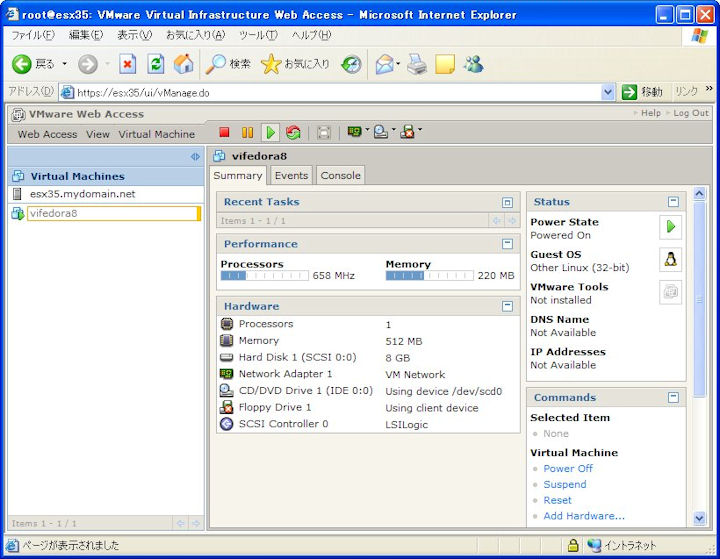Click the Memory hardware icon
This screenshot has width=720, height=559.
click(226, 340)
